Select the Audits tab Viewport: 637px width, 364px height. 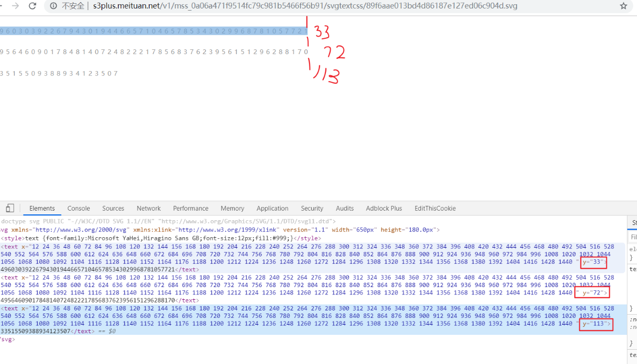pos(345,209)
